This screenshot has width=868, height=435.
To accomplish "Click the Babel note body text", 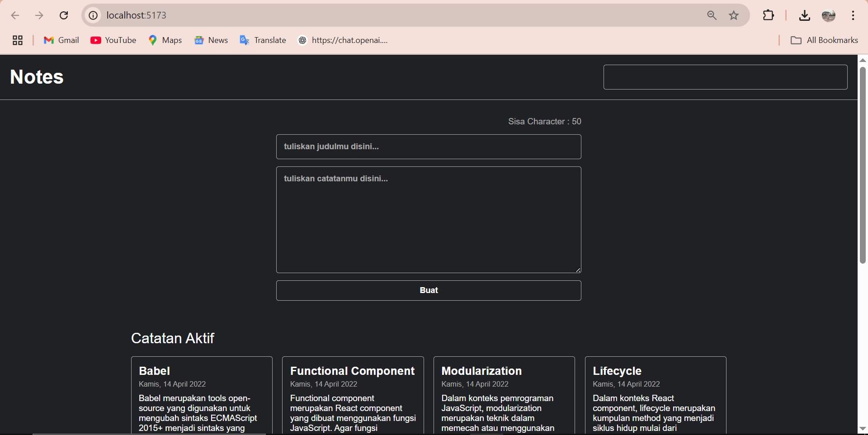I will 198,413.
